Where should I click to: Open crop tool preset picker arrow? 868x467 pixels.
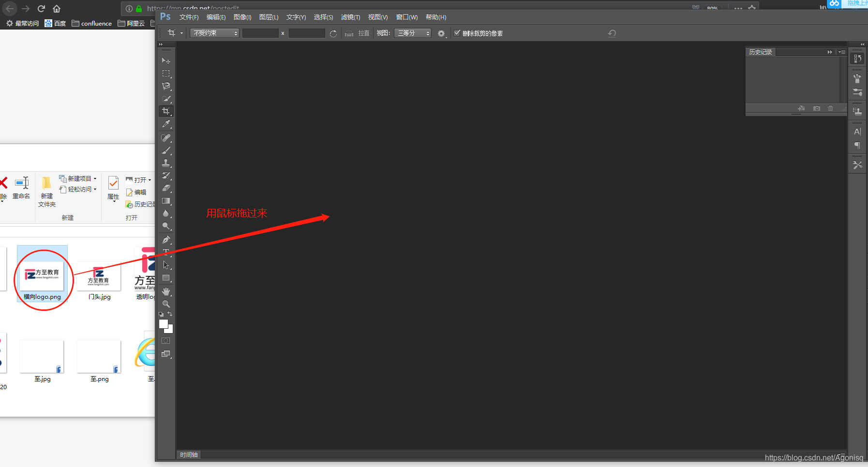click(x=182, y=33)
